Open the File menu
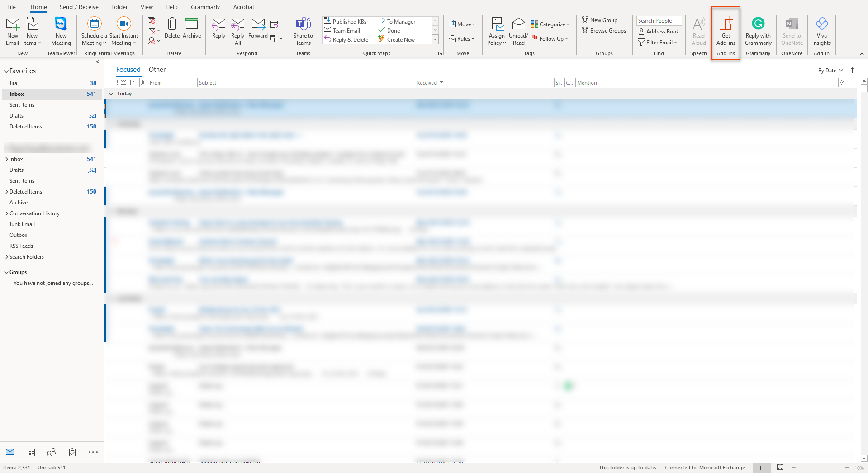 (12, 7)
